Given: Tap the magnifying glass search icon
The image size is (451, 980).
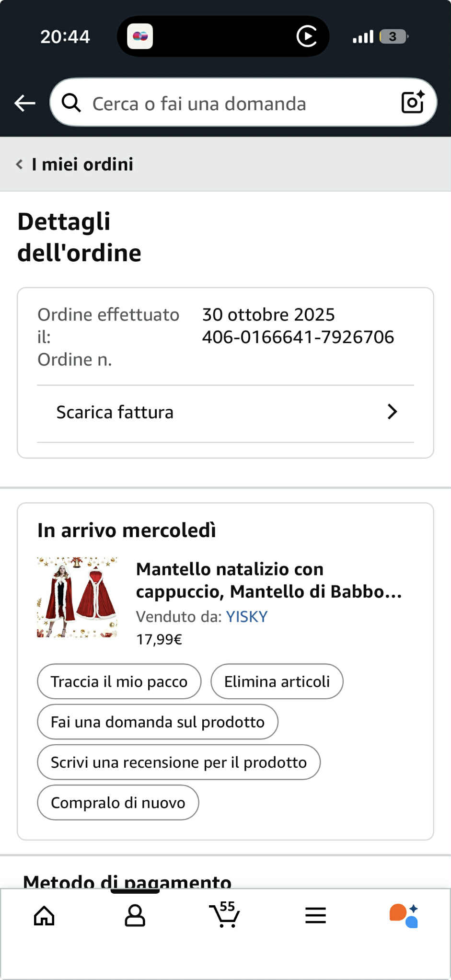Looking at the screenshot, I should tap(71, 103).
